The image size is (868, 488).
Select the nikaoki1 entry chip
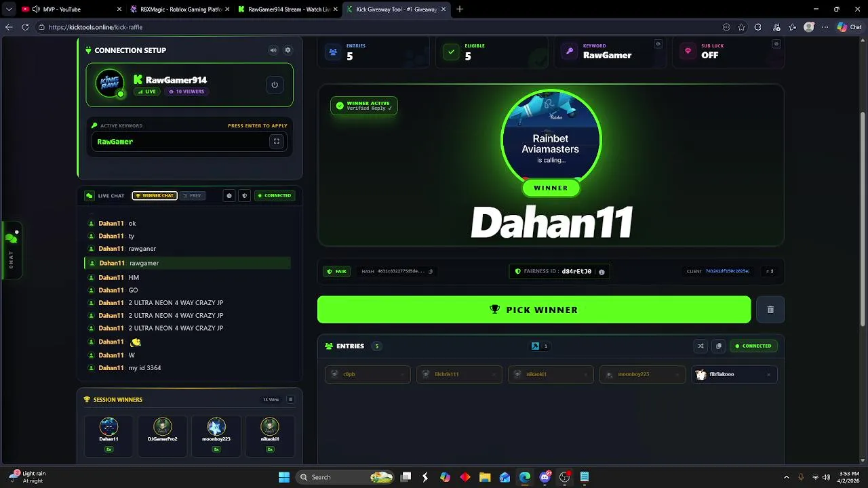click(551, 374)
